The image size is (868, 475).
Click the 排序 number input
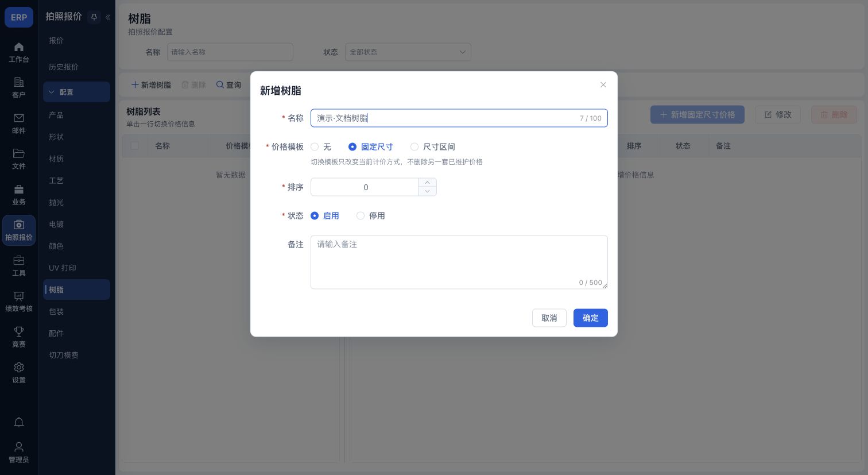pyautogui.click(x=365, y=187)
